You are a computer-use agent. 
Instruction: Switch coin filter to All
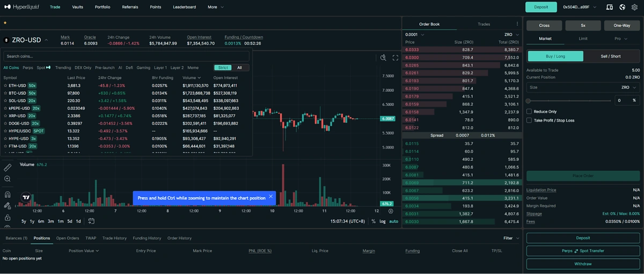tap(240, 68)
